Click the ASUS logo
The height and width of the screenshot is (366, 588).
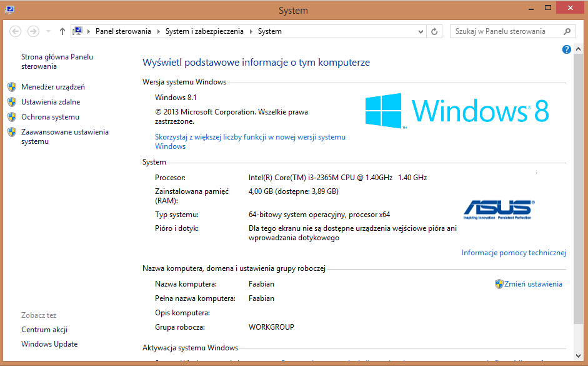click(x=499, y=210)
